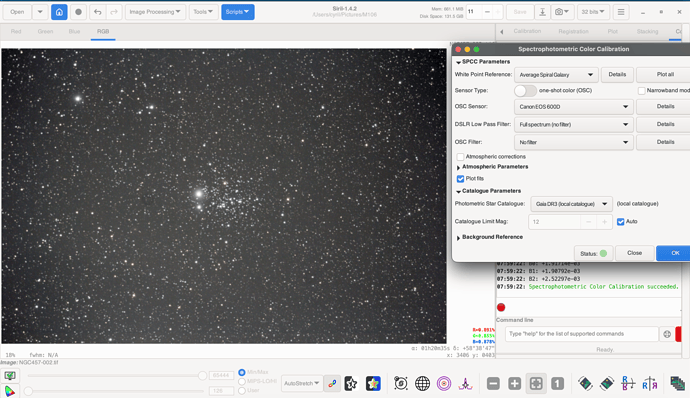Open the Tools menu
The height and width of the screenshot is (398, 690).
203,12
